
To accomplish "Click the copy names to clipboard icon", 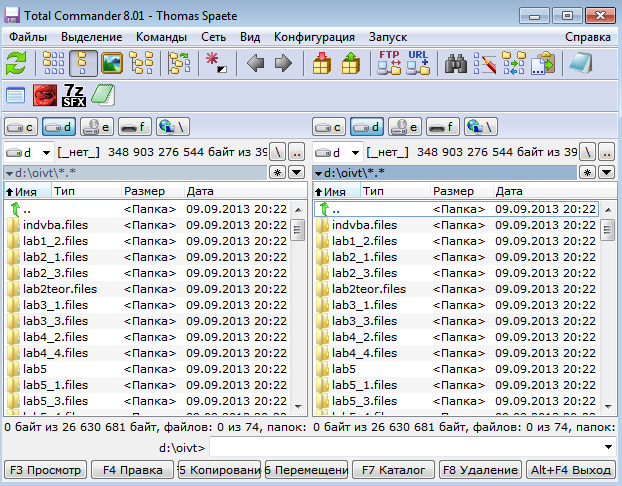I will coord(543,63).
